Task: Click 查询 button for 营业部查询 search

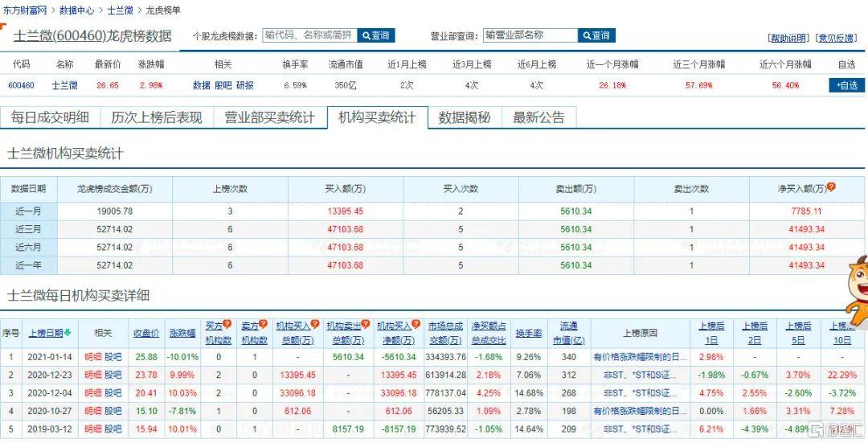Action: click(x=596, y=35)
